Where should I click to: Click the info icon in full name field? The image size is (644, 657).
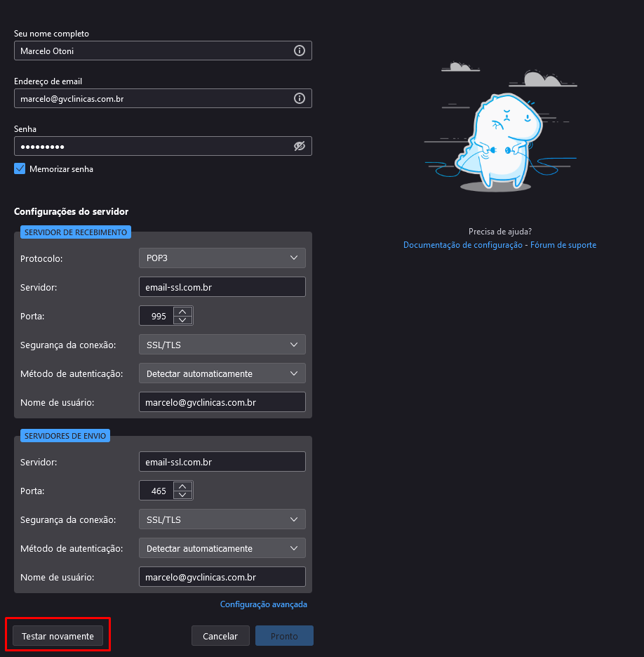(x=299, y=51)
